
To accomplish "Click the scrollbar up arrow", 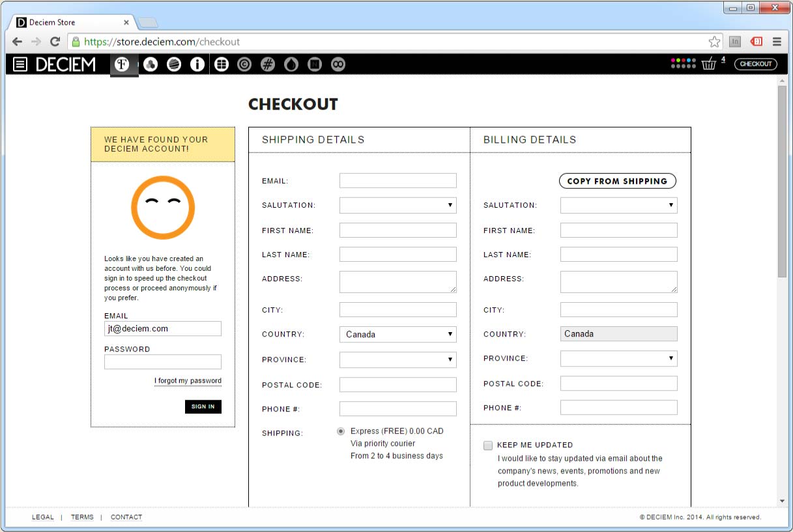I will [x=783, y=81].
